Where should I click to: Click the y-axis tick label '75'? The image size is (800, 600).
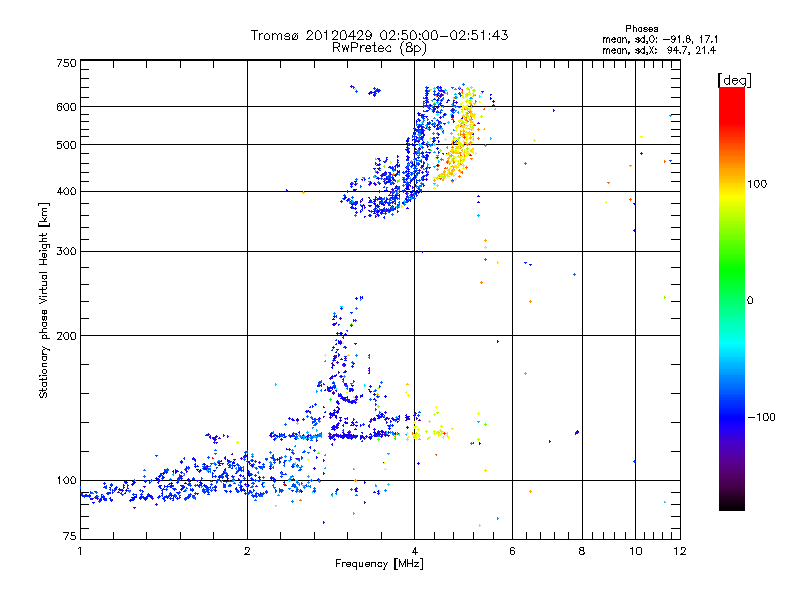pyautogui.click(x=70, y=536)
